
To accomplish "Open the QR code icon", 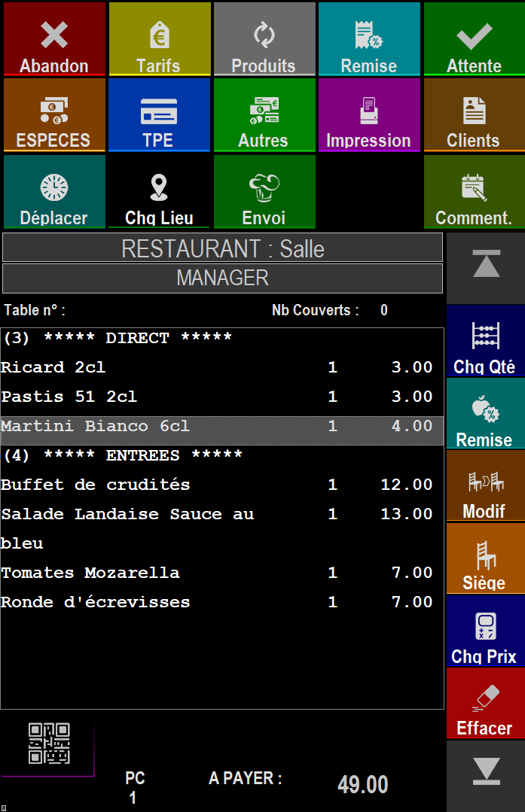I will pyautogui.click(x=49, y=743).
